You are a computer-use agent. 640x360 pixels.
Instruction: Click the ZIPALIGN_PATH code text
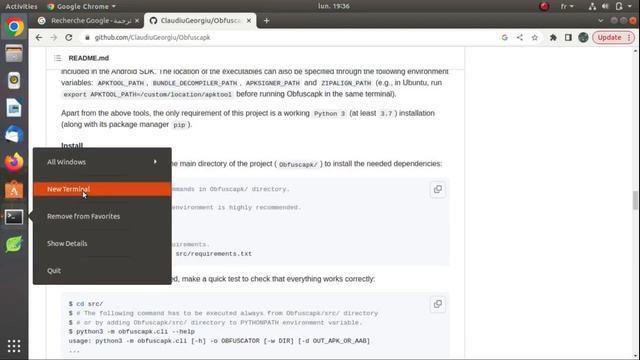click(346, 83)
